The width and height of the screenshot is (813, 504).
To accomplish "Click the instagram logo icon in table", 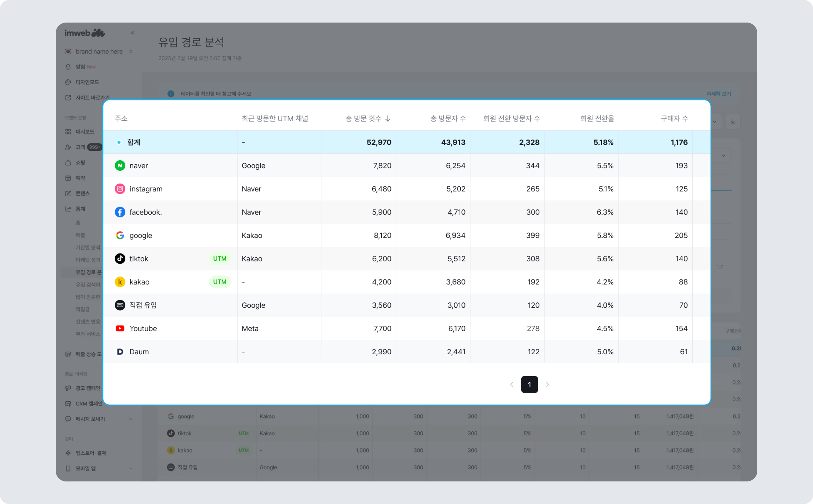I will [120, 189].
